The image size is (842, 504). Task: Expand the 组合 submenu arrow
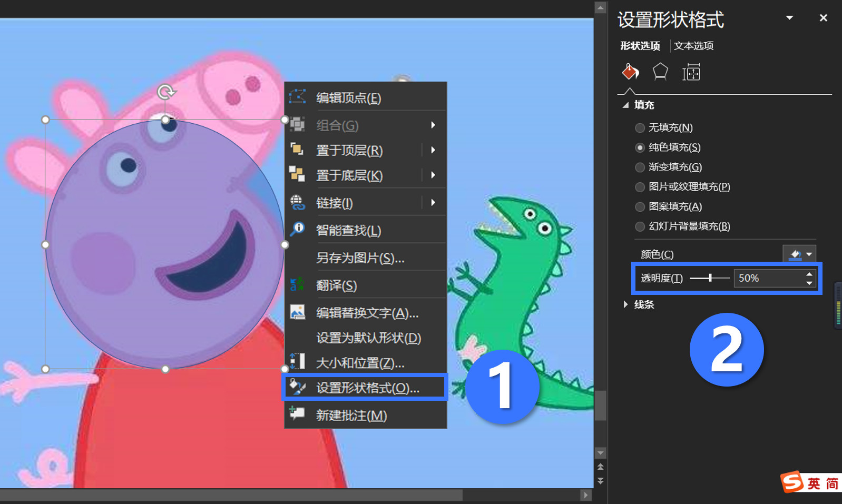(x=433, y=125)
